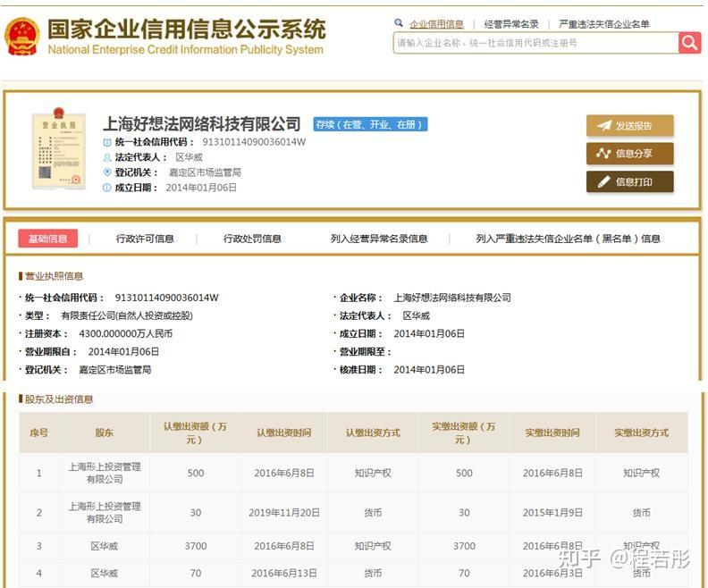Open the 企业信用信息 link
This screenshot has width=708, height=588.
[x=436, y=24]
